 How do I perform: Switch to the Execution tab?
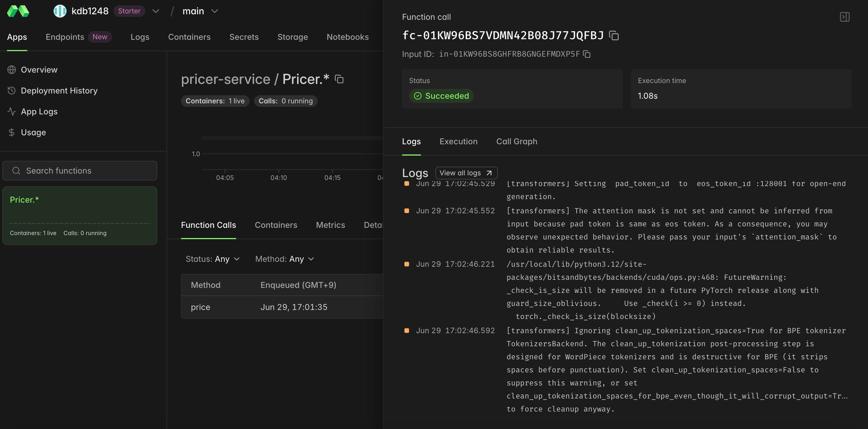[x=458, y=142]
